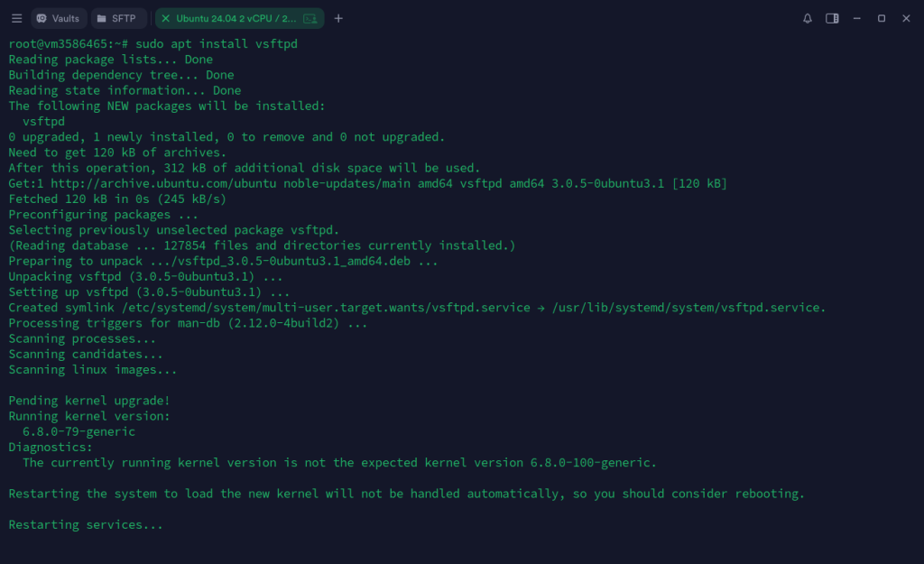Close the application window

906,18
